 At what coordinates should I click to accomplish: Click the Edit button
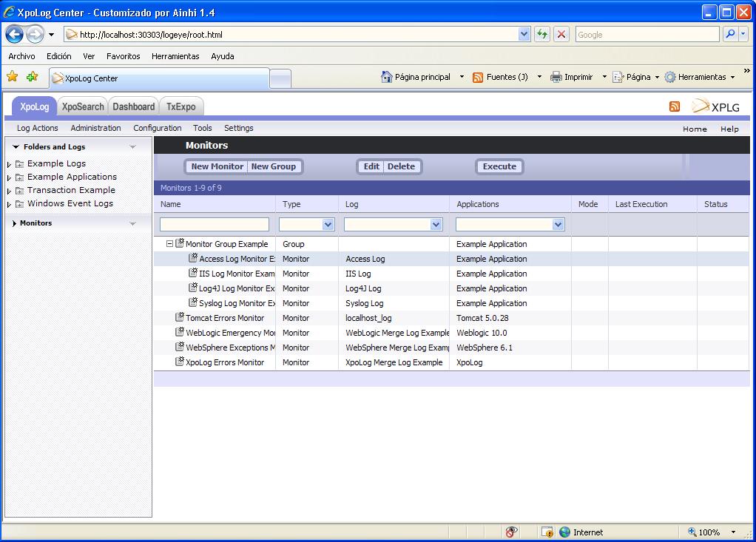[371, 166]
